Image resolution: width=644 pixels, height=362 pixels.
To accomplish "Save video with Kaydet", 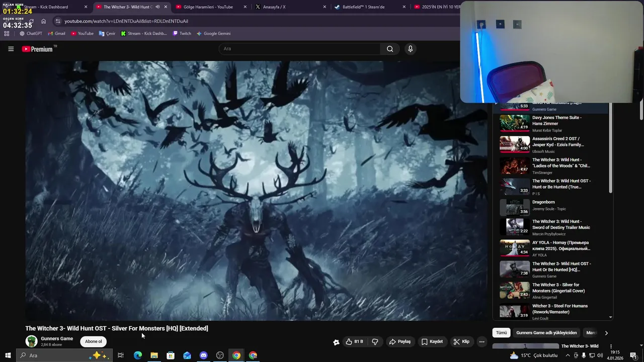I will 432,341.
